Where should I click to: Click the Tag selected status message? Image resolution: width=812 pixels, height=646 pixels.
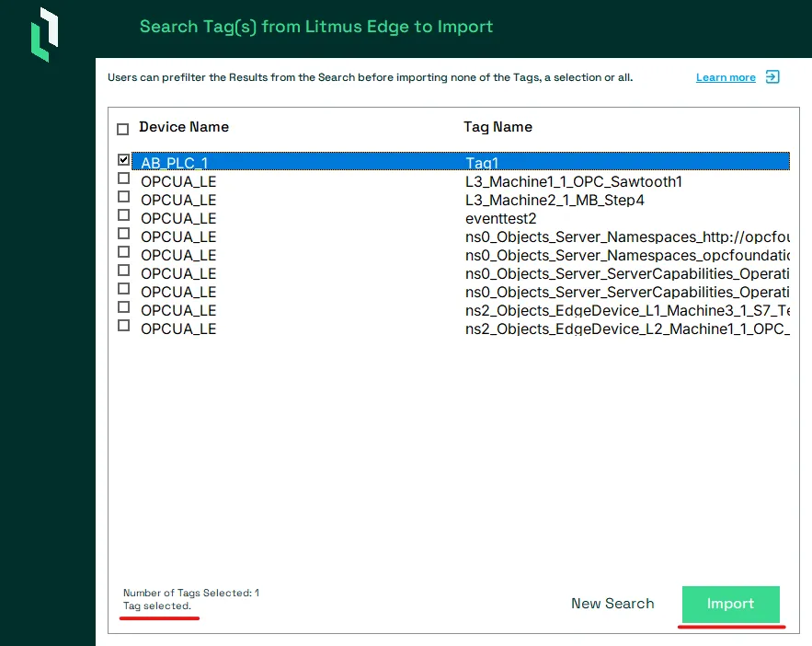(x=157, y=606)
